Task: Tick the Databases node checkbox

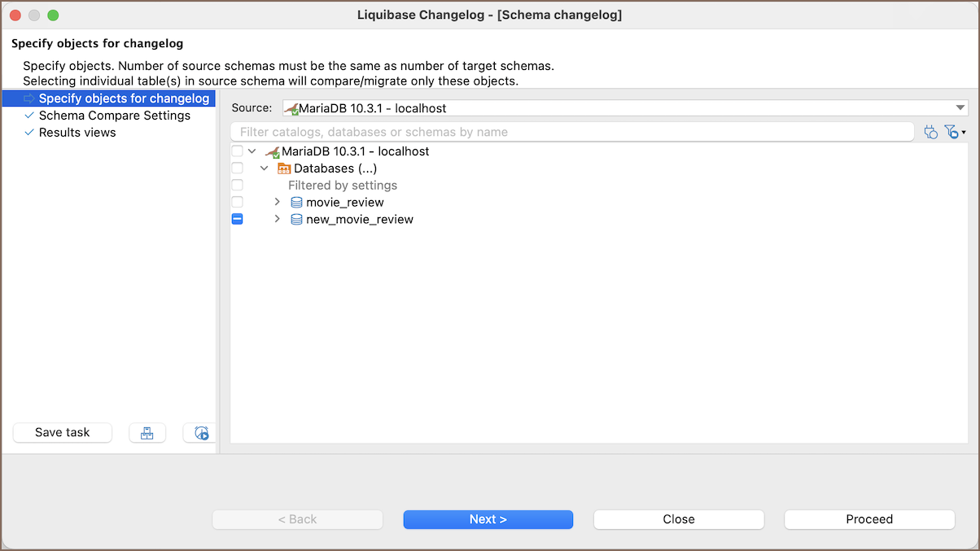Action: (x=238, y=168)
